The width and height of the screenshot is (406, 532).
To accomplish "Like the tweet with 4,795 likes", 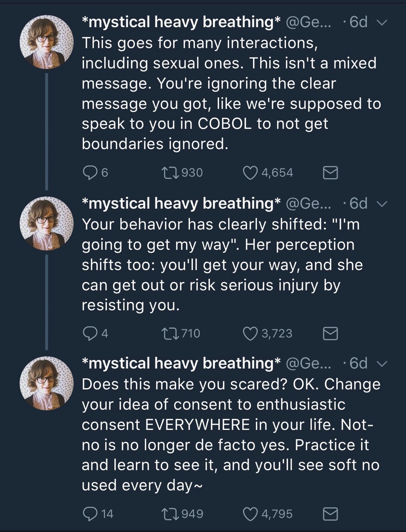I will [250, 514].
